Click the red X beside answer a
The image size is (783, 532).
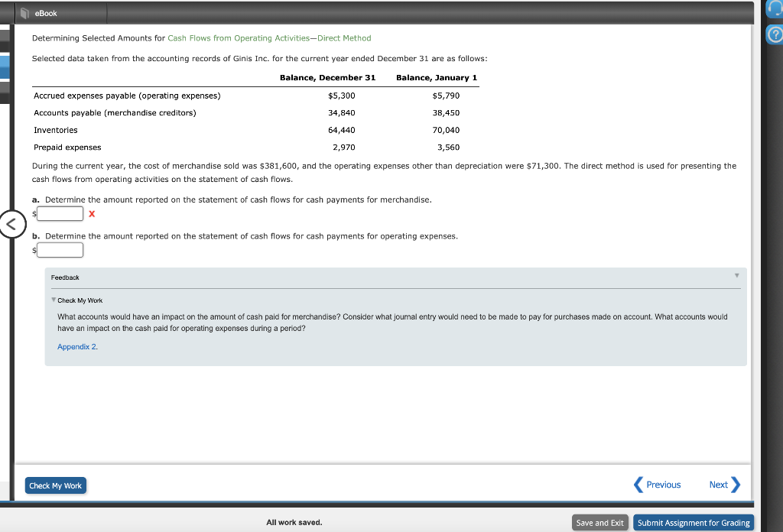pos(92,214)
